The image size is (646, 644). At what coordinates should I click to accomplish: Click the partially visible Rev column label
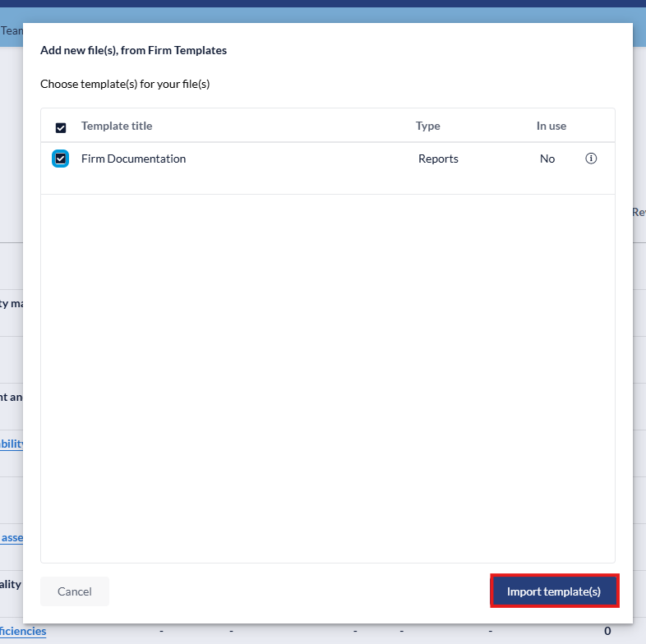point(639,212)
